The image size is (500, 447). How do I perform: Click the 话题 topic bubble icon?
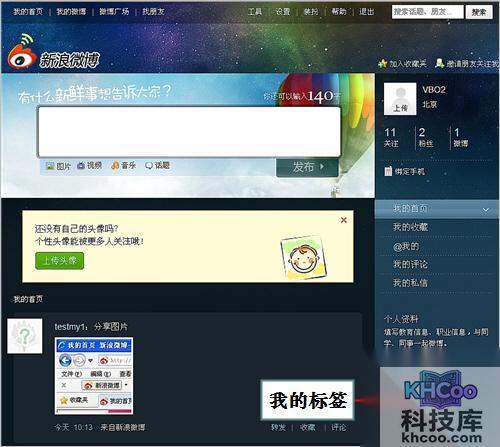click(x=149, y=165)
